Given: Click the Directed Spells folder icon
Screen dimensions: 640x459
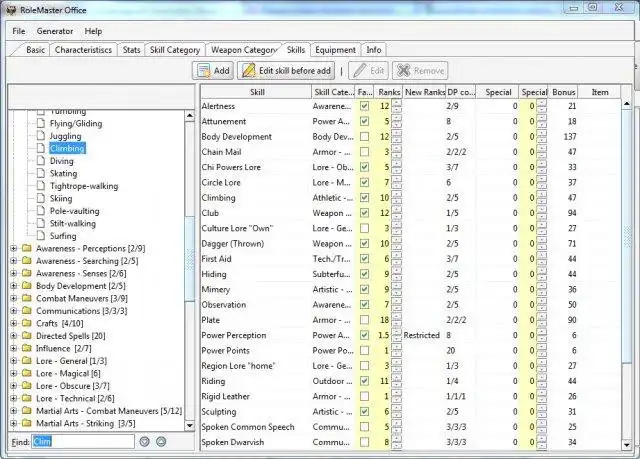Looking at the screenshot, I should click(27, 336).
